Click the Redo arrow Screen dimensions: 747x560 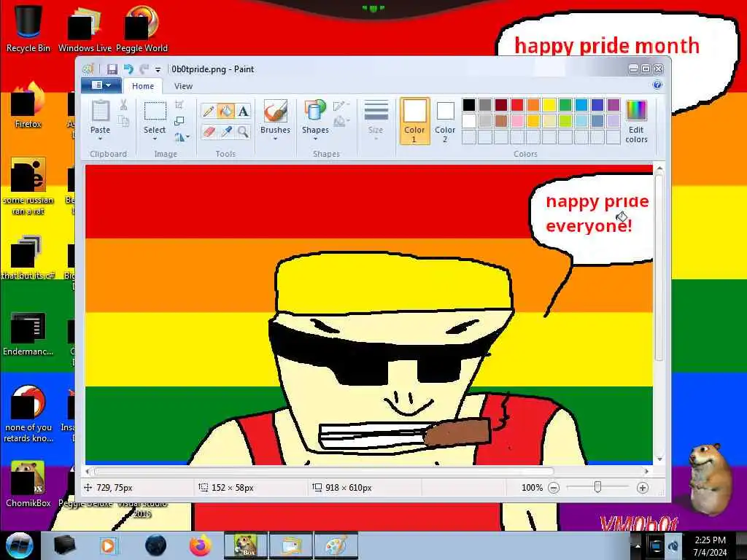[144, 69]
